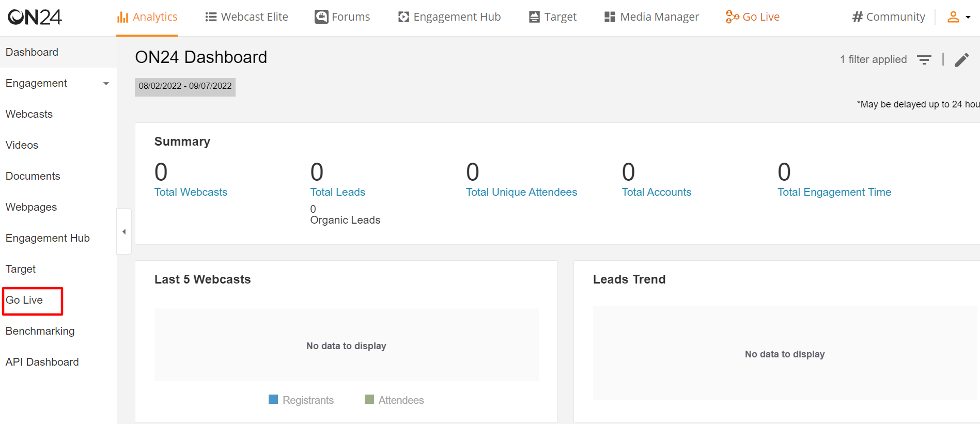
Task: Click the Total Leads link
Action: (338, 192)
